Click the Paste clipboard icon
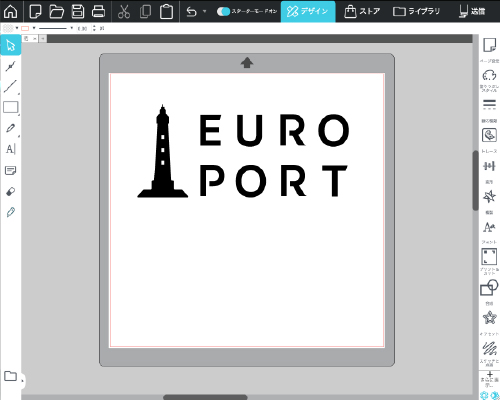 tap(166, 11)
